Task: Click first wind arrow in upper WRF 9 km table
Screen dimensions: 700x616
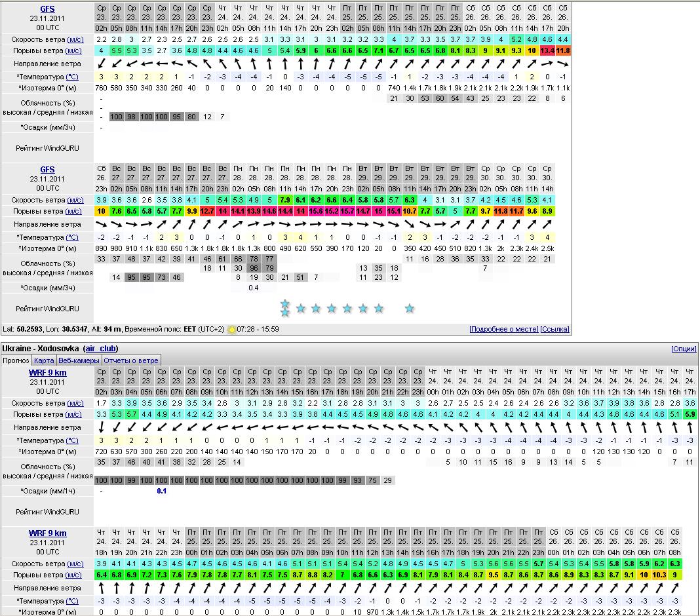Action: (x=101, y=427)
